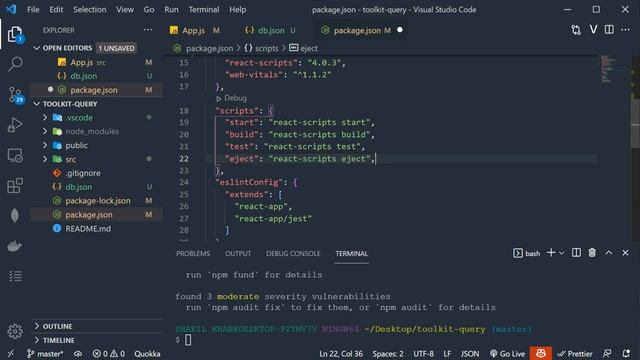640x360 pixels.
Task: Open the terminal launch profile dropdown arrow
Action: click(562, 253)
